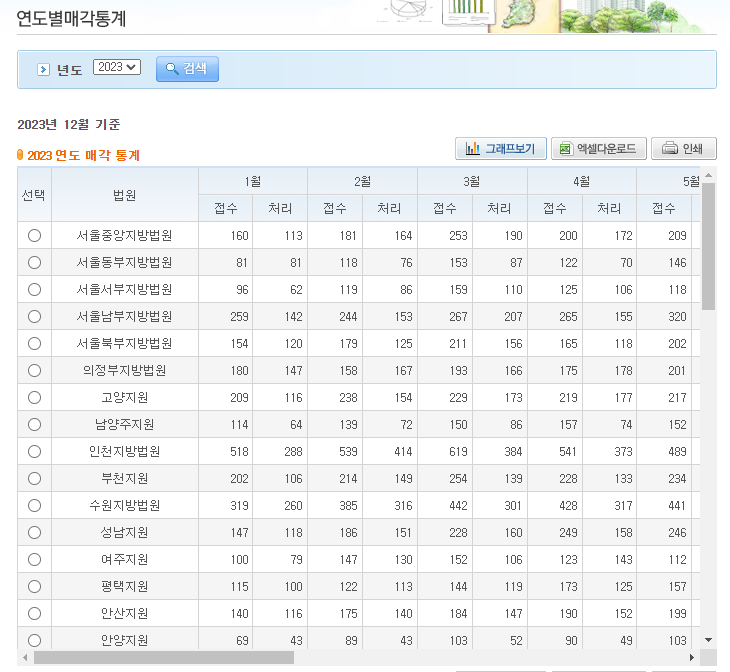Click the 평택지원 court name
The image size is (730, 672).
click(125, 587)
